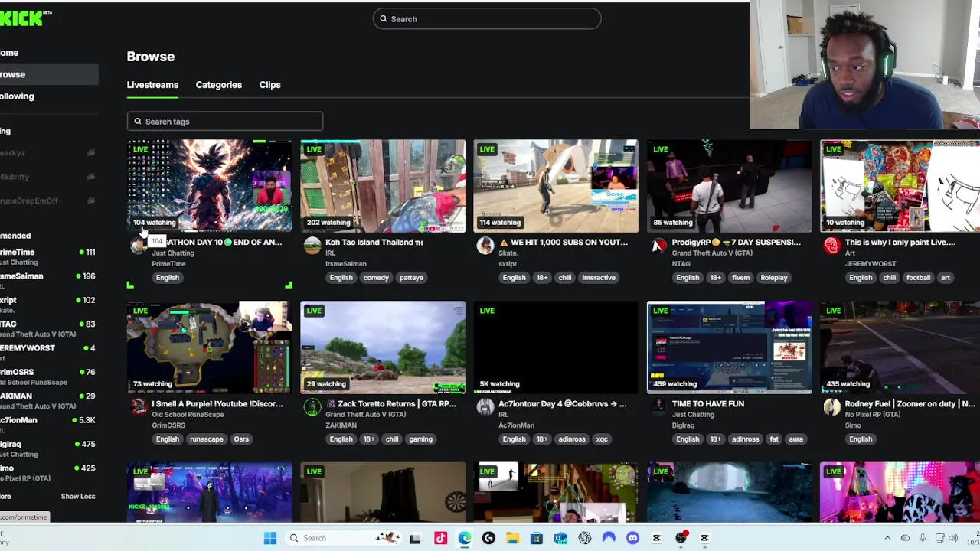980x551 pixels.
Task: Open ItsmeSaiman in the recommended sidebar
Action: 47,279
